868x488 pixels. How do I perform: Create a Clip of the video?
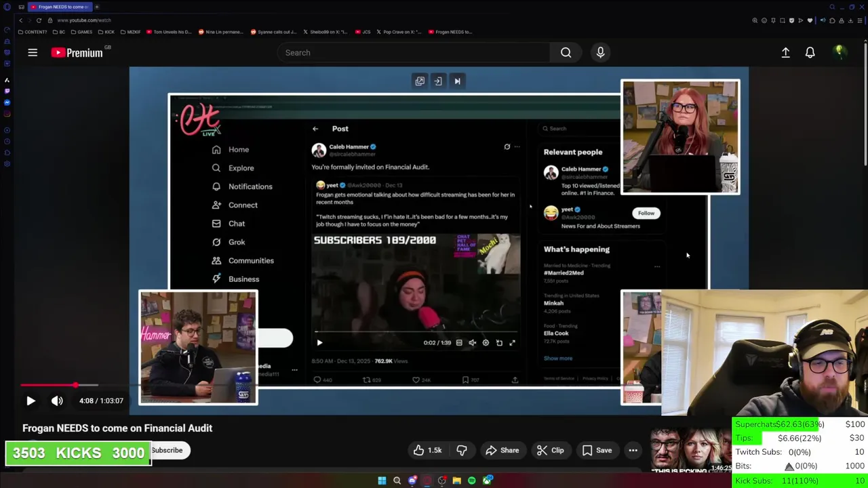click(x=550, y=450)
